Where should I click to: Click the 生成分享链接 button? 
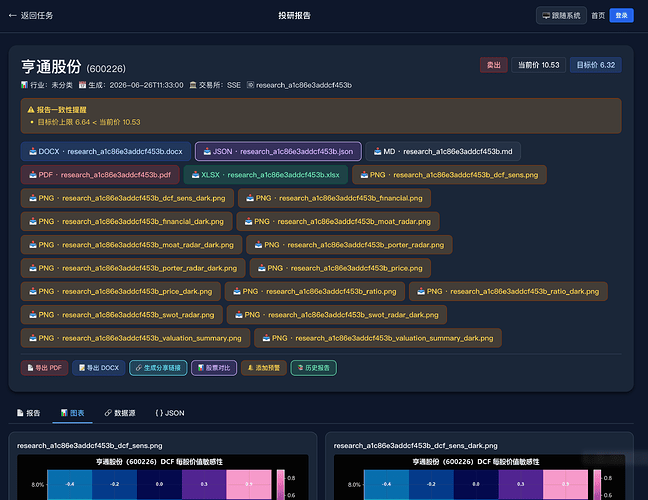pos(158,368)
